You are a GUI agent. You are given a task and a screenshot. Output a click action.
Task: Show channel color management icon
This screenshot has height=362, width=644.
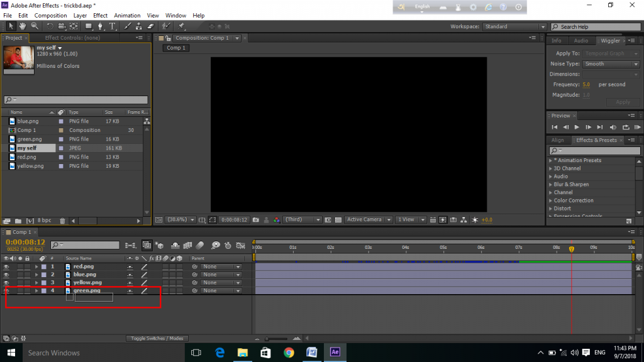[277, 220]
